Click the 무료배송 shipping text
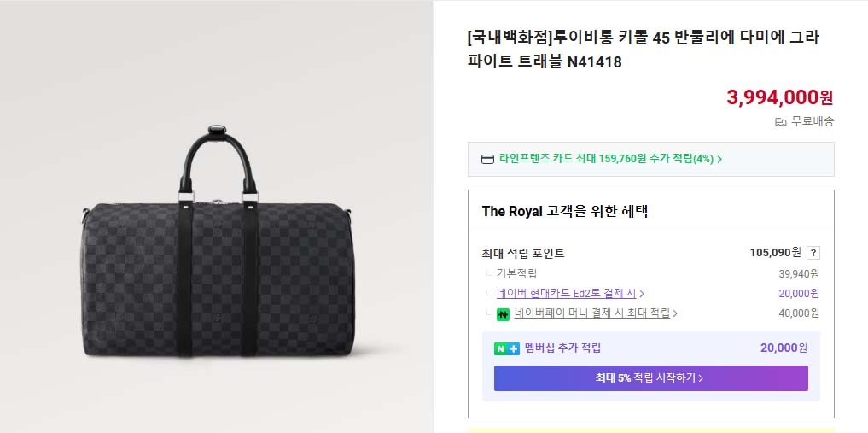The image size is (868, 433). [812, 121]
